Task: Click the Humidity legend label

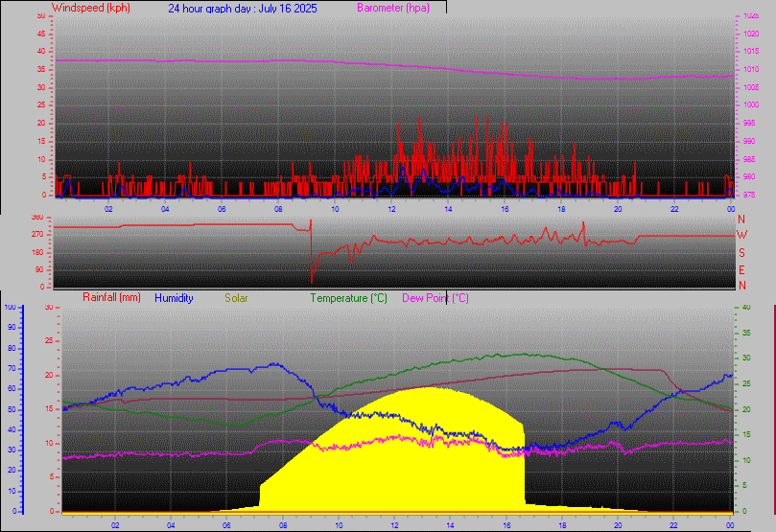Action: tap(174, 298)
